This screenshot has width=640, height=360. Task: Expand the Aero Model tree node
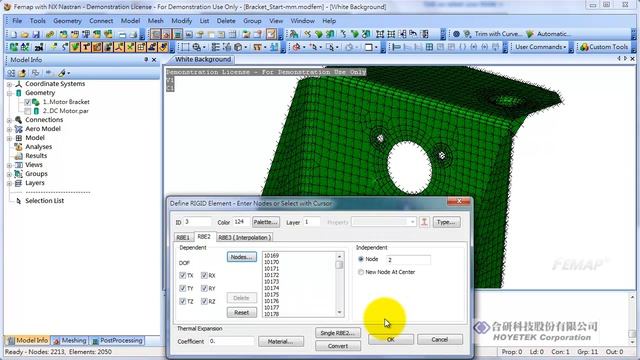click(9, 129)
